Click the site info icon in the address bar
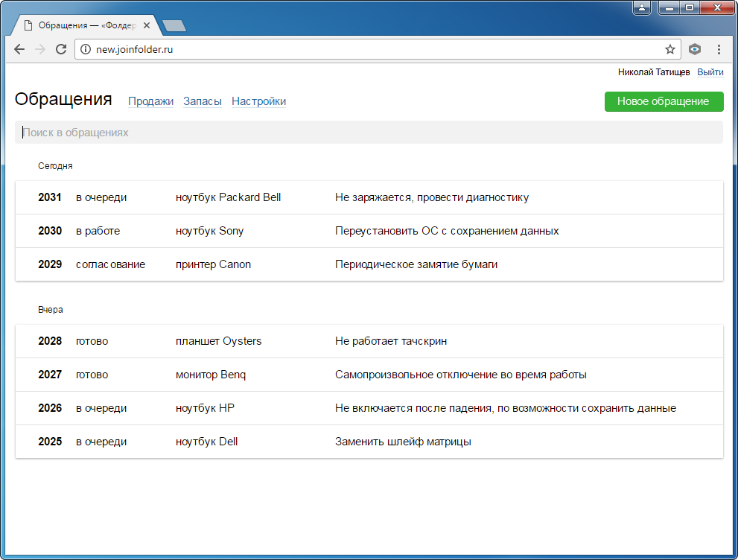This screenshot has width=738, height=560. click(x=86, y=50)
